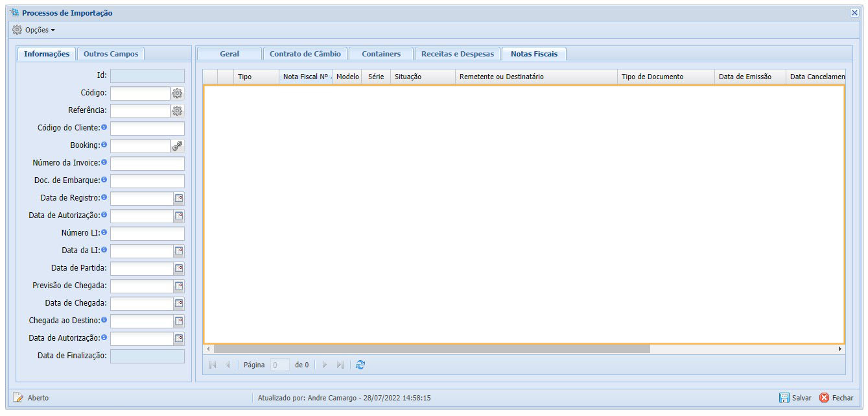
Task: Switch to the Informações tab
Action: (x=47, y=54)
